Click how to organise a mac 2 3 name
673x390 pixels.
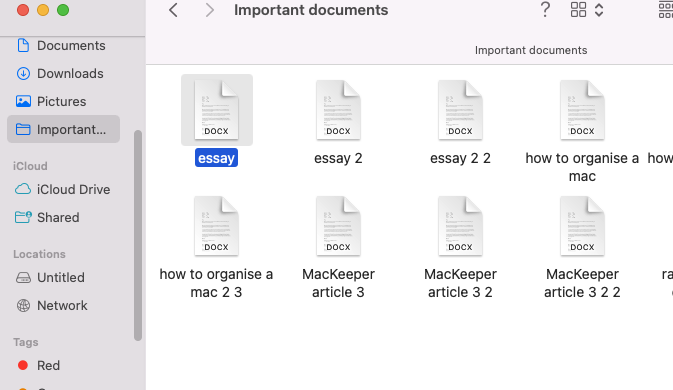click(x=216, y=283)
